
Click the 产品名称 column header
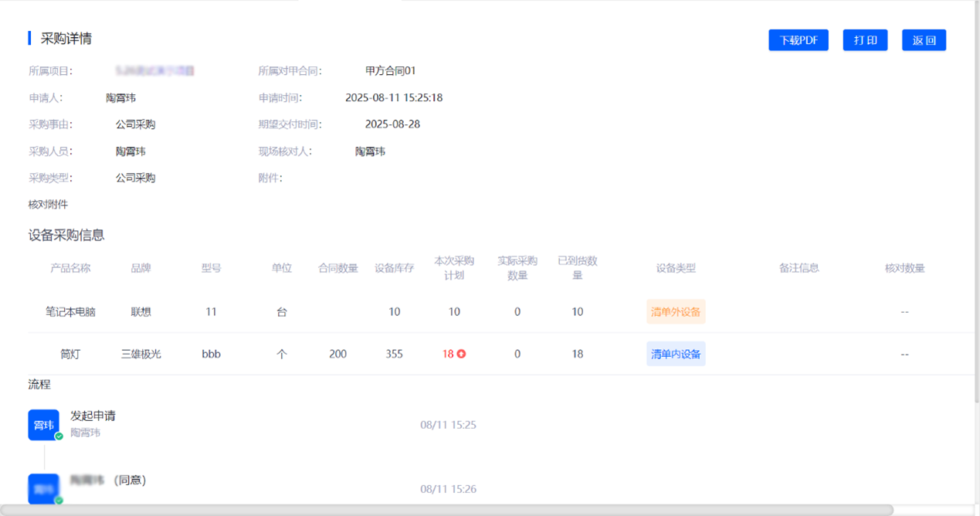[70, 268]
